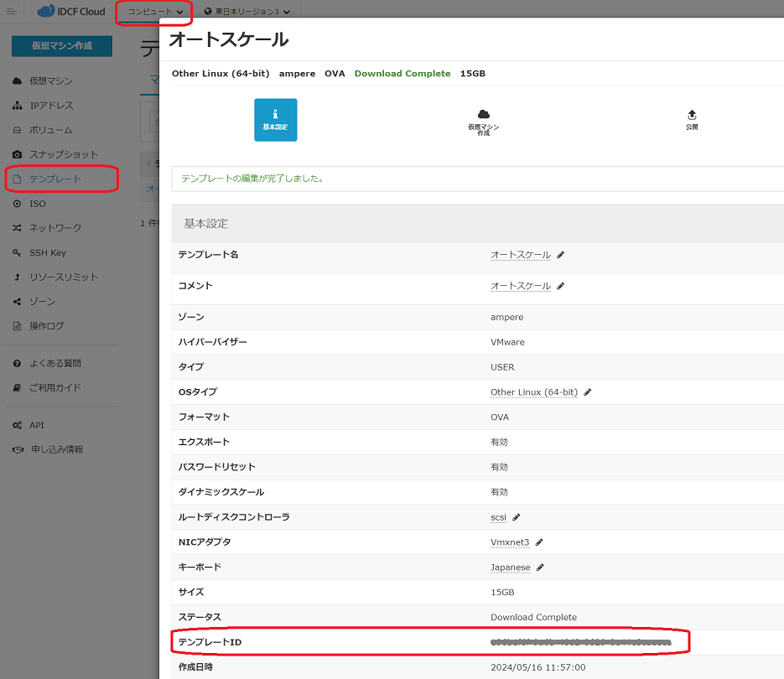Viewport: 784px width, 679px height.
Task: Open 操作ログ in the sidebar
Action: (x=47, y=326)
